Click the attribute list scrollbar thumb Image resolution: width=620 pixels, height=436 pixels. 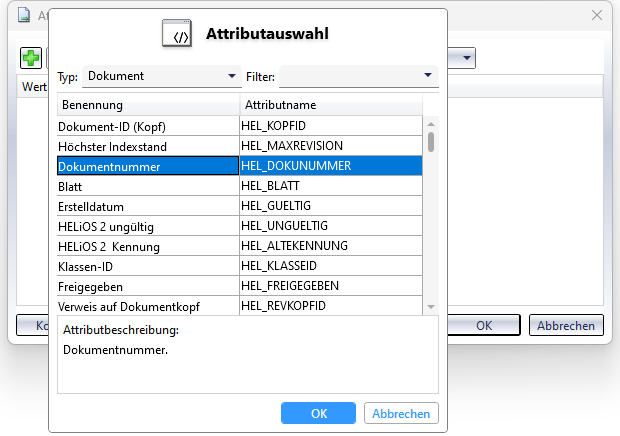point(431,141)
